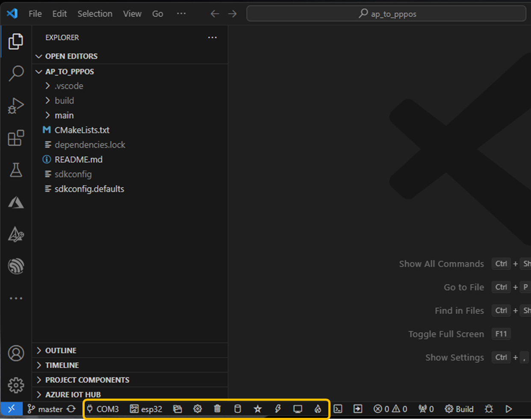Select current project folder icon in status bar
This screenshot has height=420, width=531.
[177, 409]
